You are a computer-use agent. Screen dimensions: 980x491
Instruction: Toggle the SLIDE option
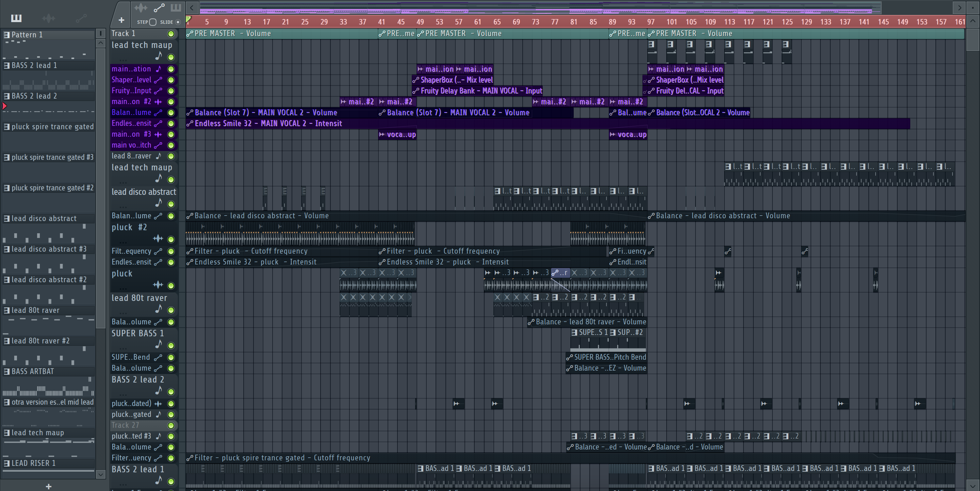coord(178,22)
